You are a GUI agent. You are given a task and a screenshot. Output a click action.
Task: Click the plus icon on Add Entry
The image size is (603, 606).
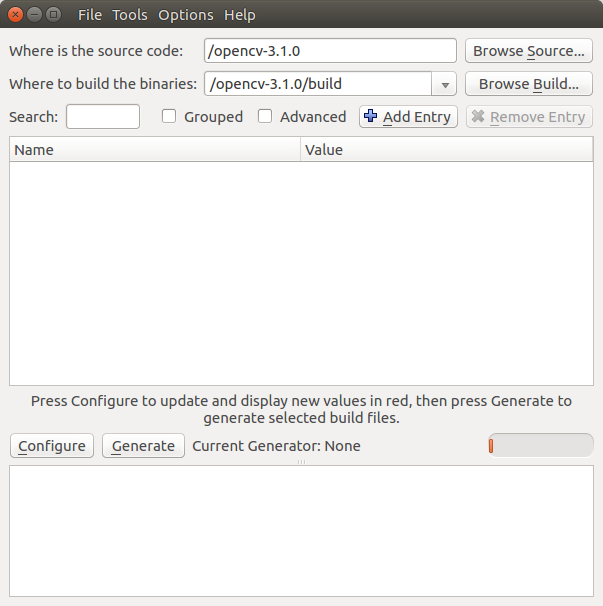pos(371,117)
